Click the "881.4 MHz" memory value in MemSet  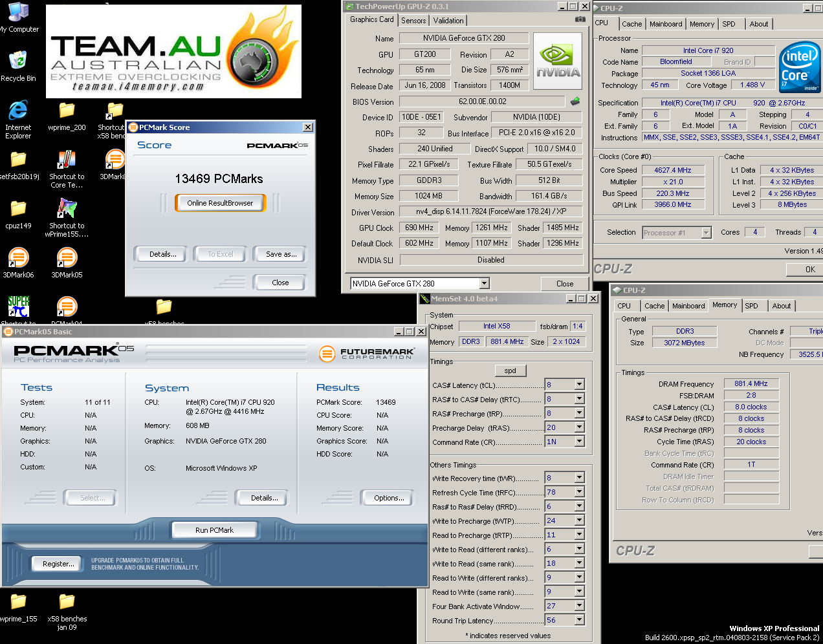coord(507,341)
